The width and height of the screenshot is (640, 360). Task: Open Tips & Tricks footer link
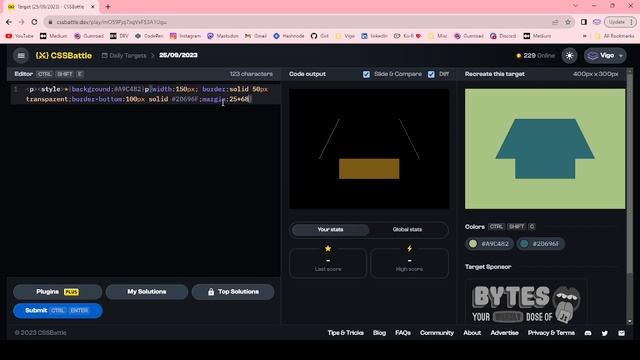point(345,333)
